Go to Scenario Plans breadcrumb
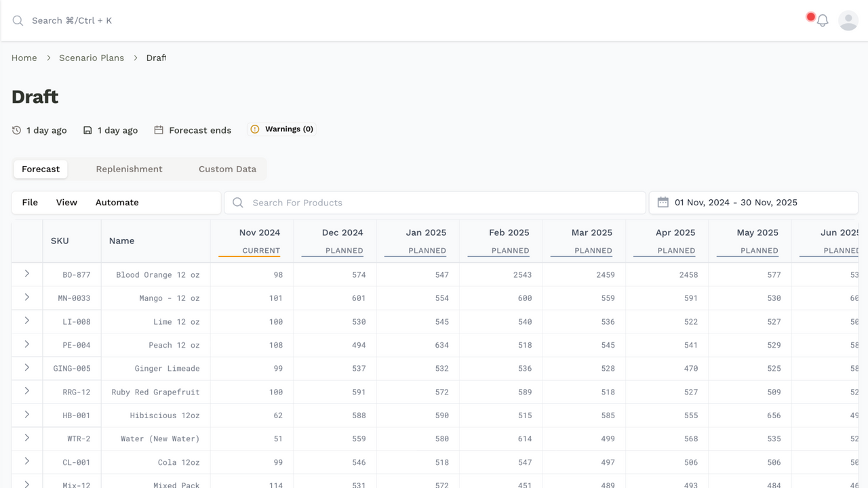The image size is (868, 488). 92,58
